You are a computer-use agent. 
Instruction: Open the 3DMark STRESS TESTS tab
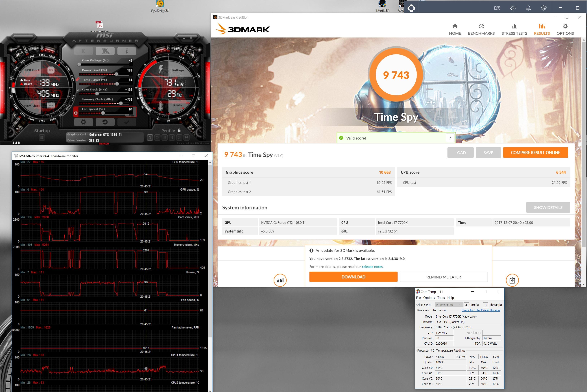pyautogui.click(x=514, y=30)
